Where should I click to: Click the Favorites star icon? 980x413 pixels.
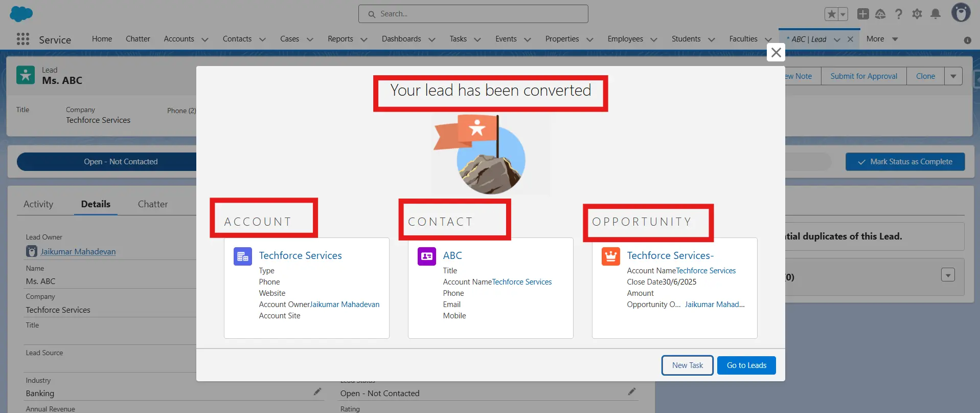[832, 14]
